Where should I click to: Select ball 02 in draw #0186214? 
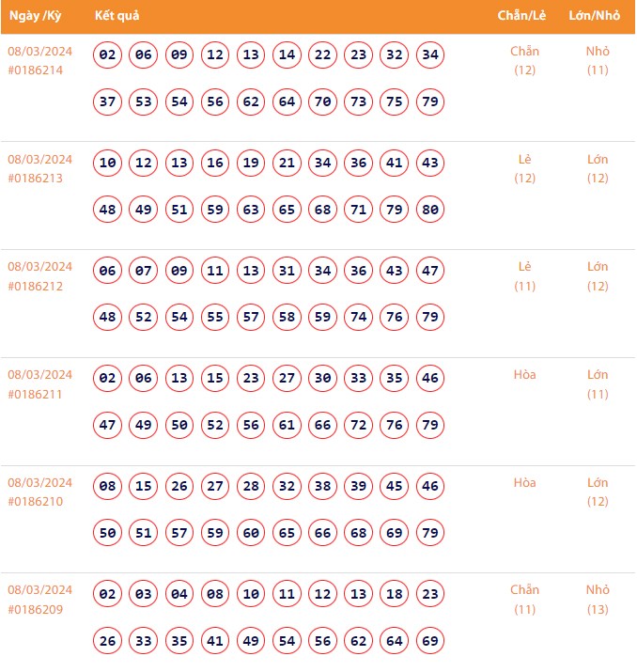(x=108, y=55)
